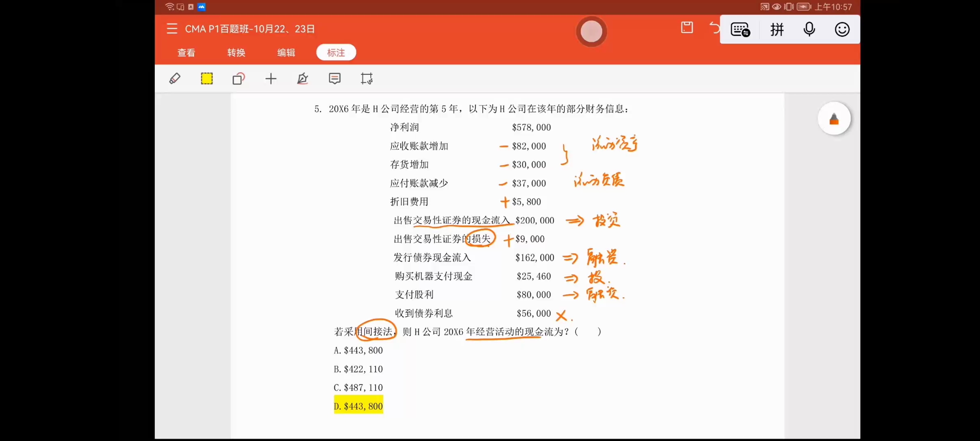Viewport: 980px width, 441px height.
Task: Switch to the 转换 tab
Action: coord(236,53)
